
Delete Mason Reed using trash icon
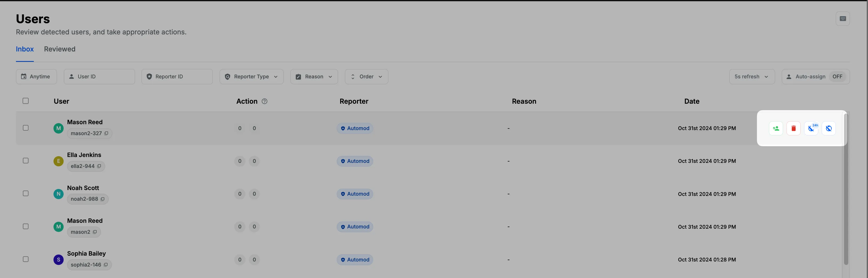tap(793, 128)
